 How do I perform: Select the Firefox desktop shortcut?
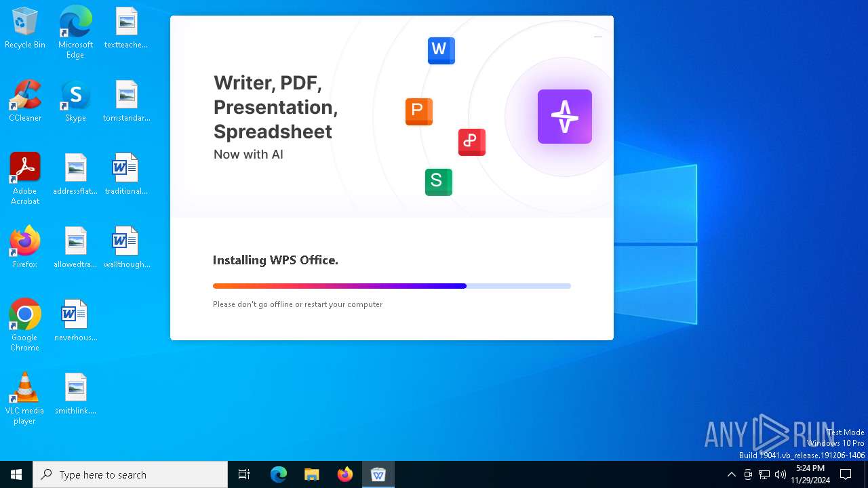coord(25,248)
